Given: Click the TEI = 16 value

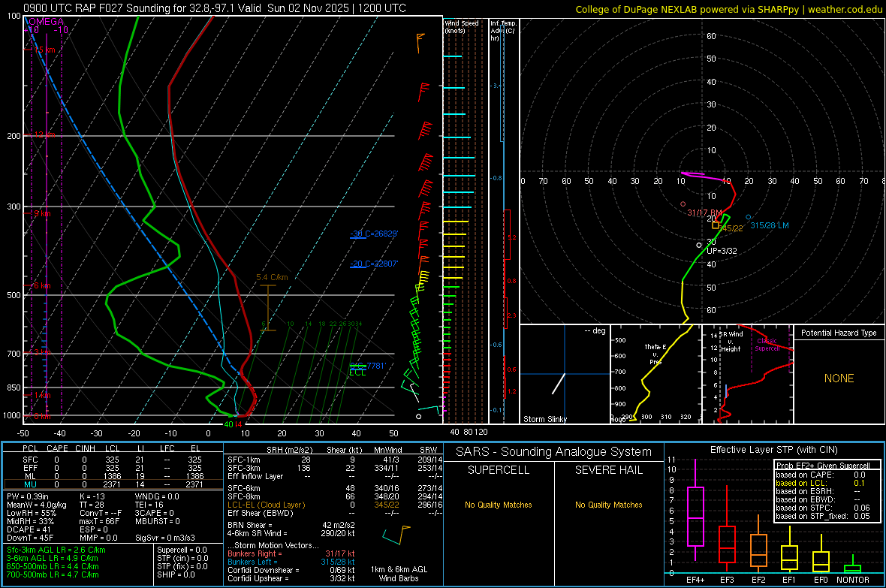Looking at the screenshot, I should pos(149,505).
